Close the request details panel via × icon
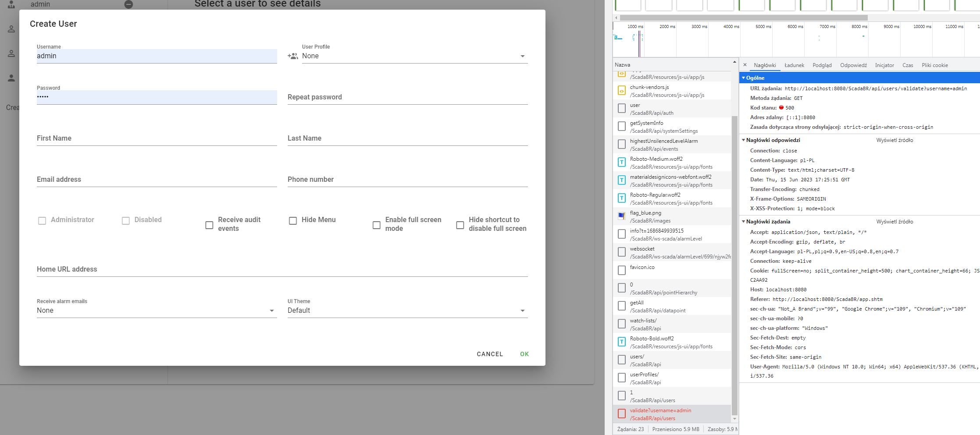 point(745,65)
